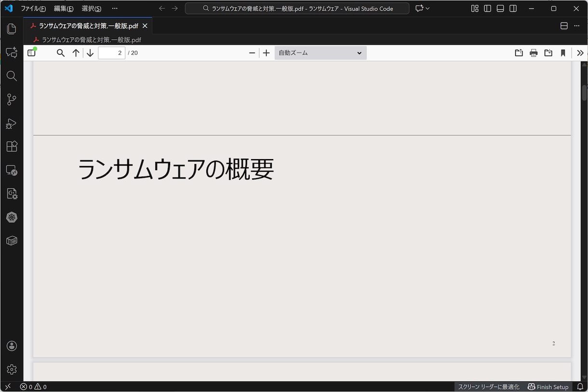Viewport: 588px width, 392px height.
Task: Open remote window from status bar
Action: click(8, 387)
